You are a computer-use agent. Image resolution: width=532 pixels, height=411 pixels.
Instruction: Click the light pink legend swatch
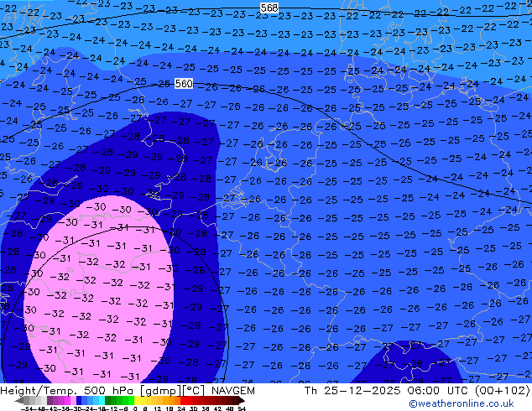click(x=73, y=401)
